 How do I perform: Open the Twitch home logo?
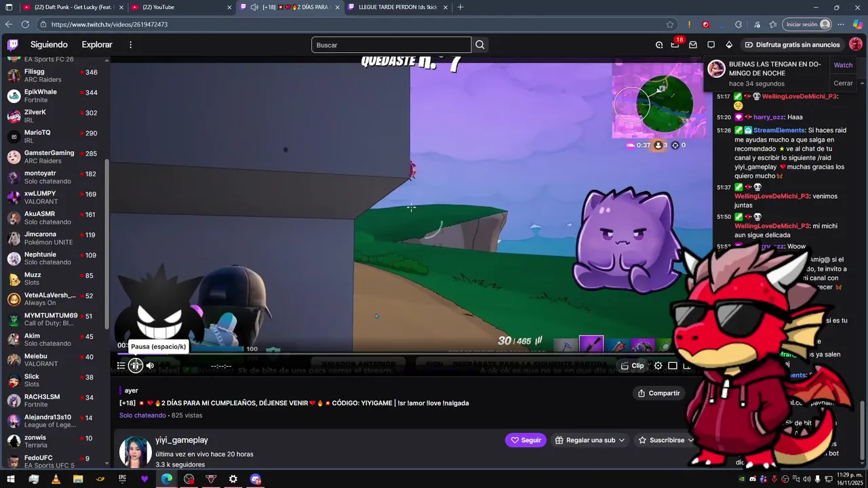pos(13,45)
